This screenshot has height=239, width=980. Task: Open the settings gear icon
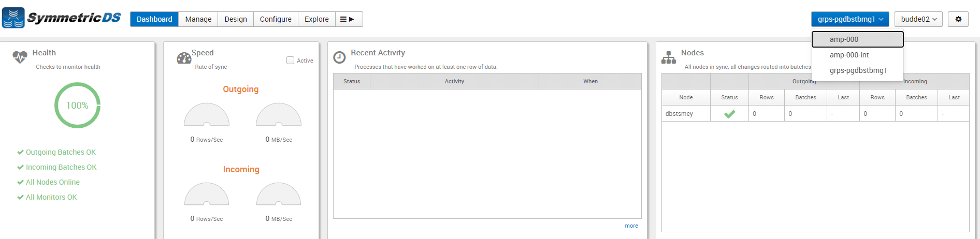[958, 19]
